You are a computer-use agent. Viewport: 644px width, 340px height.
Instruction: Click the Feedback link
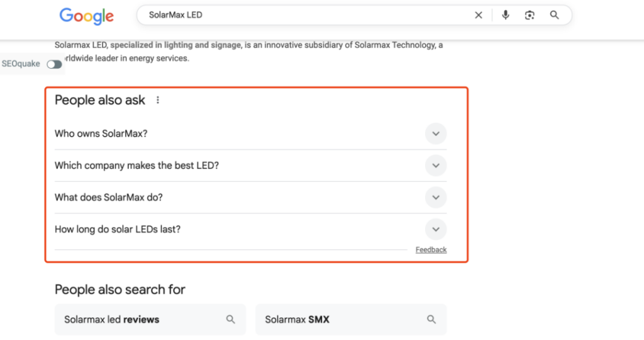tap(431, 250)
